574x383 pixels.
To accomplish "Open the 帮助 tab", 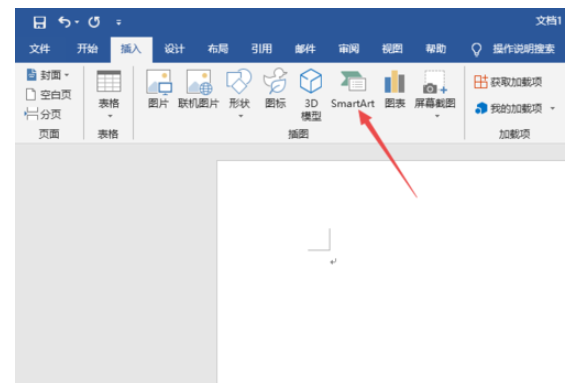I will click(436, 49).
